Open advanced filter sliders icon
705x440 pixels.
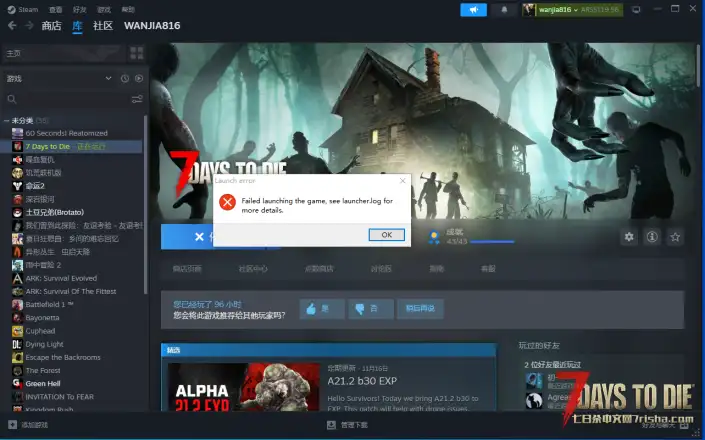click(137, 99)
